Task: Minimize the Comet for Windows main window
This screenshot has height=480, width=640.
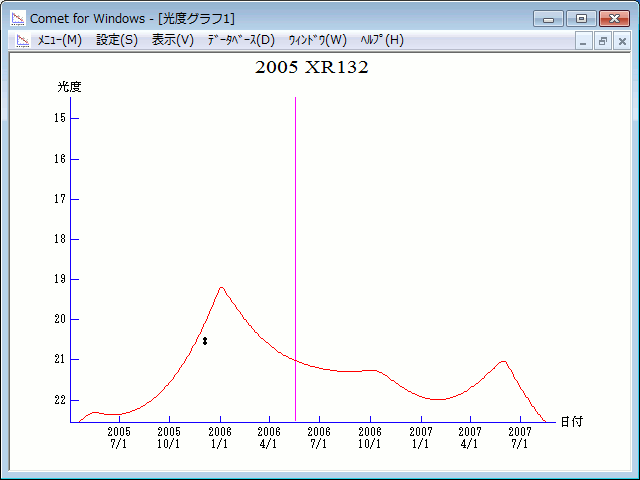Action: tap(548, 18)
